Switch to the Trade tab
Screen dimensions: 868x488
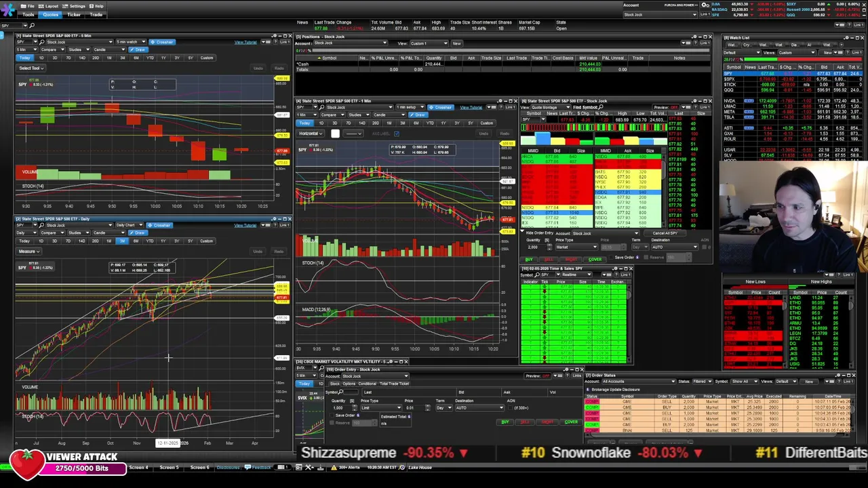click(x=96, y=14)
